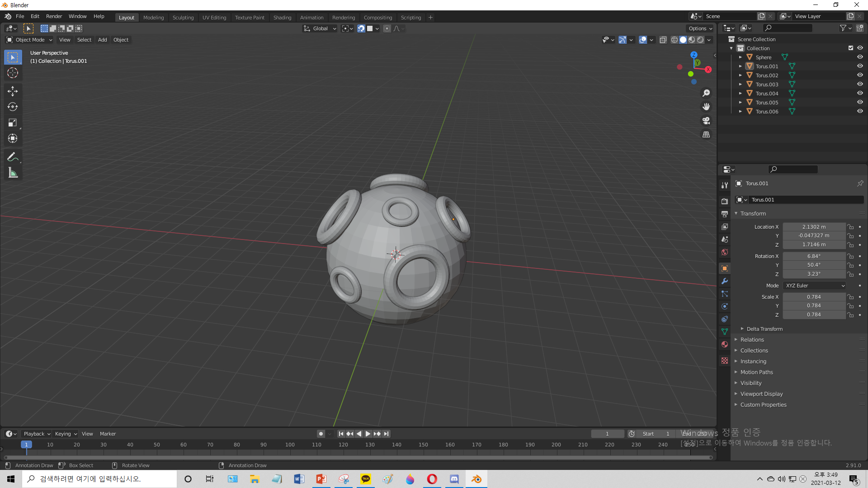
Task: Uncheck the Collection exclude checkbox
Action: pyautogui.click(x=850, y=48)
